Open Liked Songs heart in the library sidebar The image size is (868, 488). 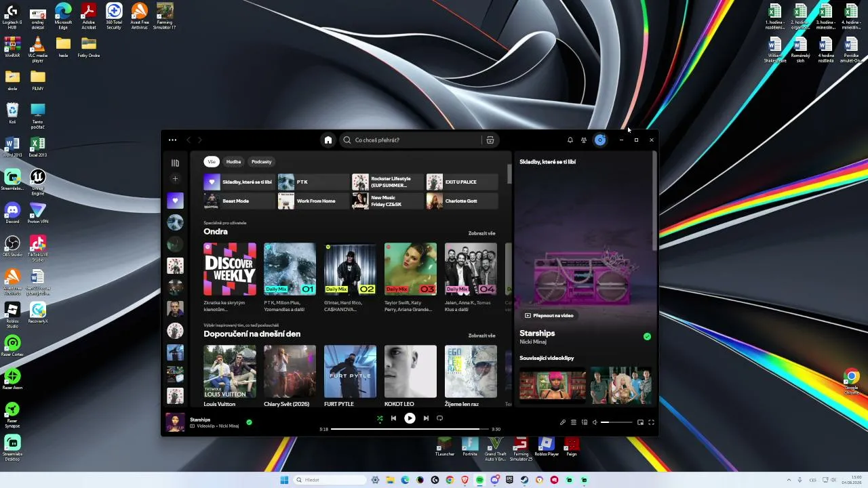pos(175,201)
